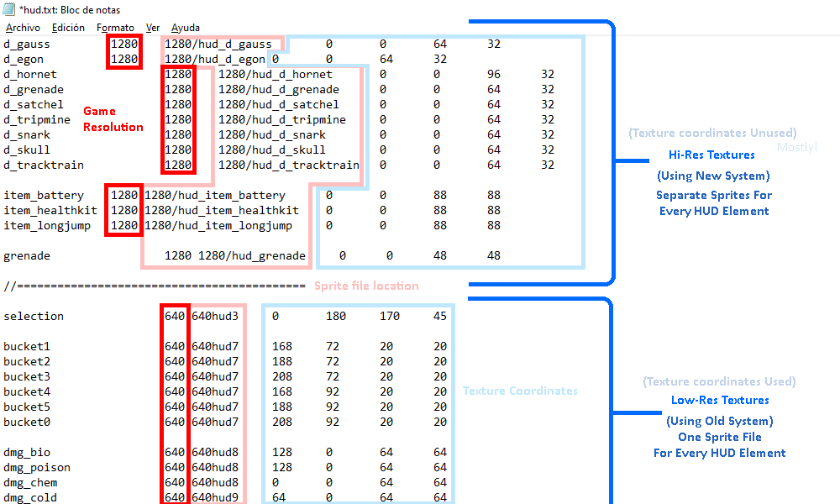The height and width of the screenshot is (504, 840).
Task: Click path text "1280/hud_d_tripmine"
Action: coord(281,119)
